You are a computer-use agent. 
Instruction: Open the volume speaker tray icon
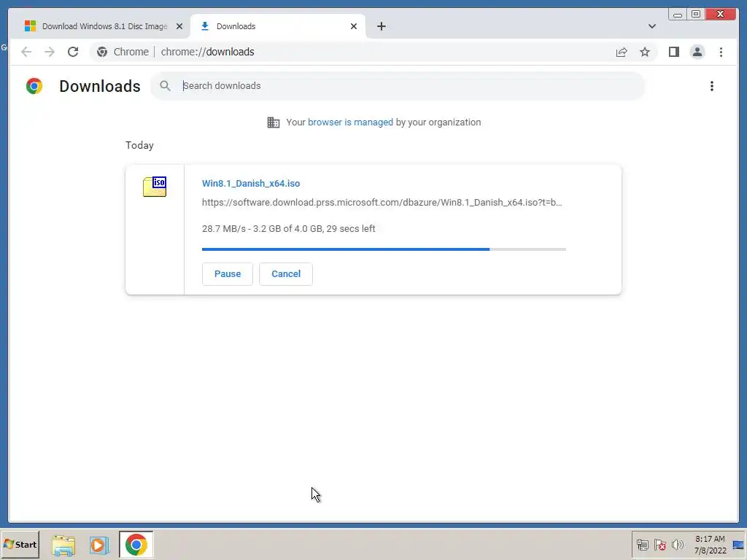(677, 545)
